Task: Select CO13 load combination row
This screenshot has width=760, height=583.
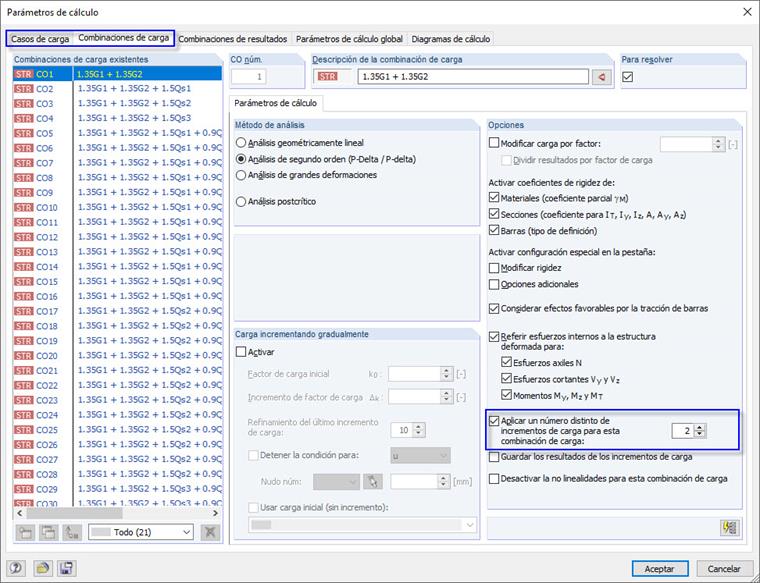Action: point(118,252)
